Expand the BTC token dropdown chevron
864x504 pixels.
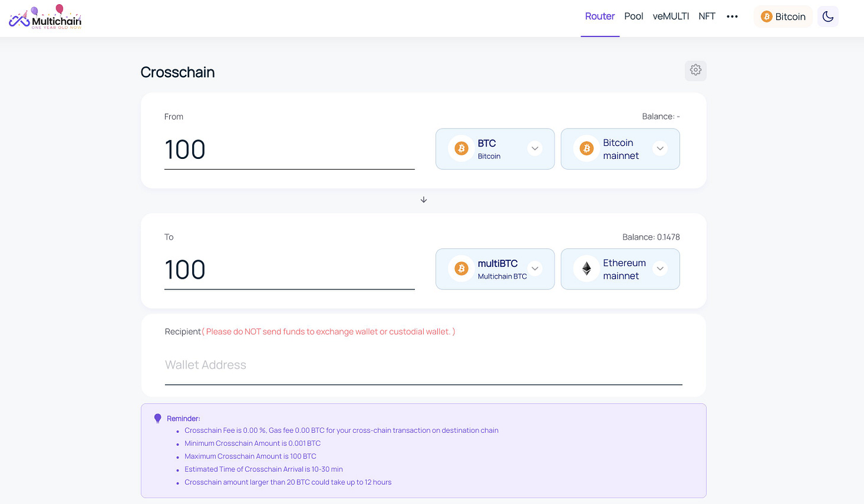(535, 148)
